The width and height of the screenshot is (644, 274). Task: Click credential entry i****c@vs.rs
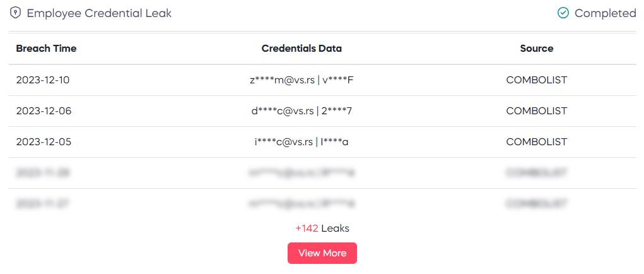[x=284, y=141]
